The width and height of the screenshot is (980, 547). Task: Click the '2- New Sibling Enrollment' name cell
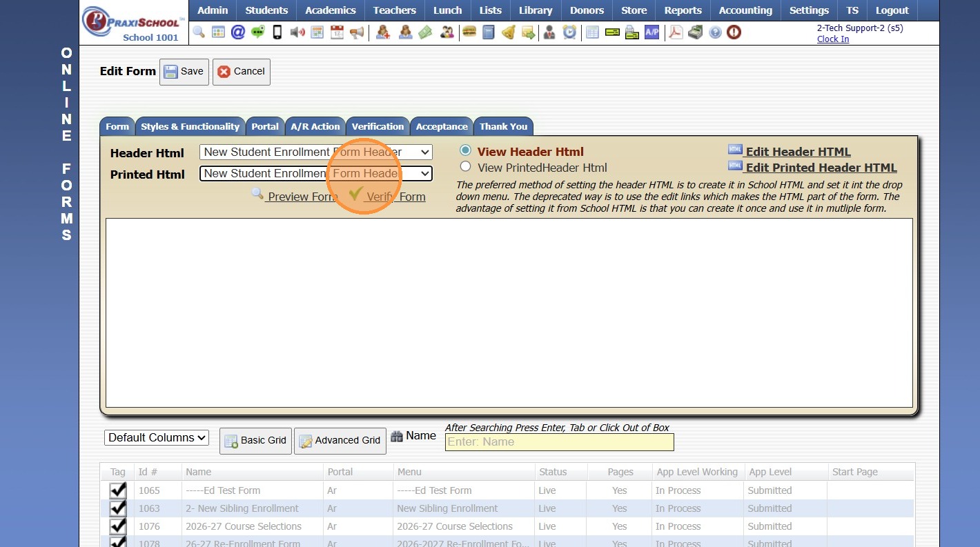242,508
